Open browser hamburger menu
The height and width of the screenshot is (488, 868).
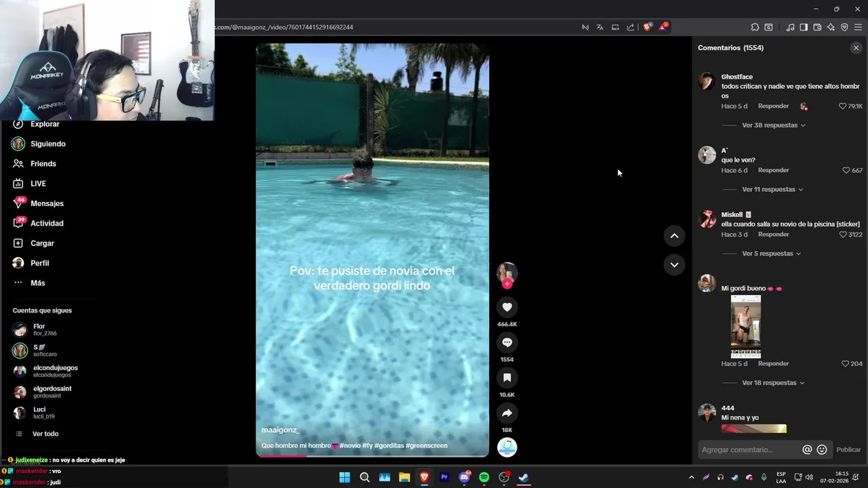click(x=858, y=27)
